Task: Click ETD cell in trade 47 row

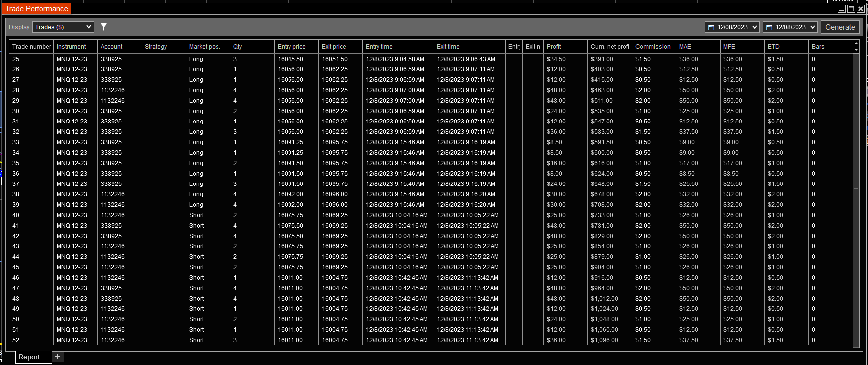Action: click(787, 288)
